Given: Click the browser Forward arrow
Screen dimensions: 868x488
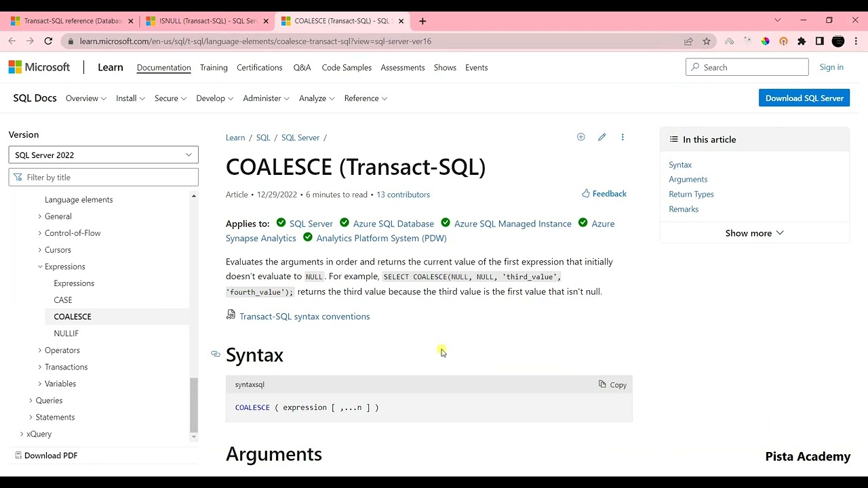Looking at the screenshot, I should pos(30,41).
